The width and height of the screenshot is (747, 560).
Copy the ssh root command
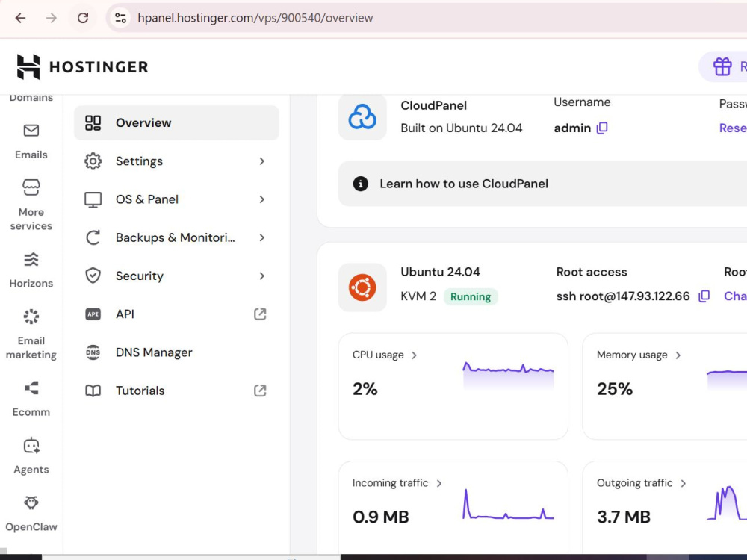click(704, 296)
